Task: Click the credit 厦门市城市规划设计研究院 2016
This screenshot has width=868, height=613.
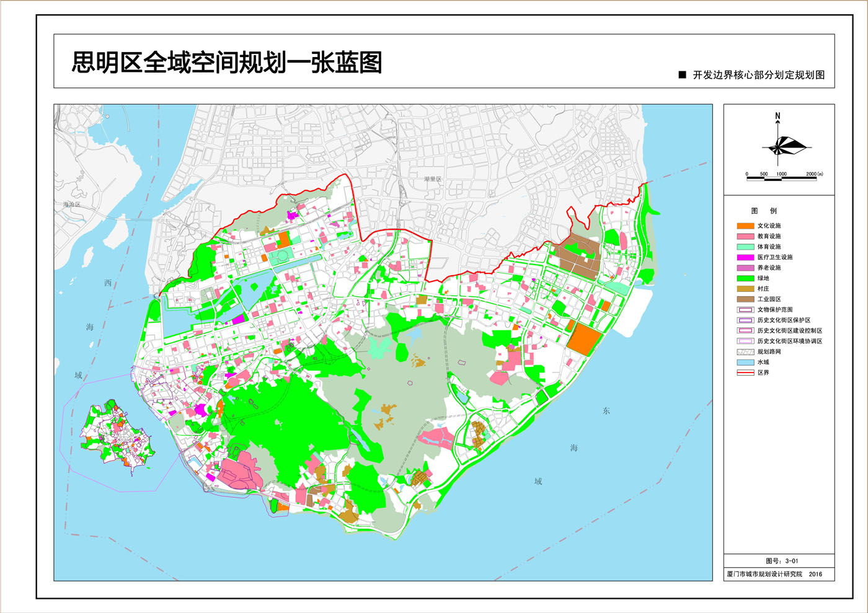Action: (774, 574)
